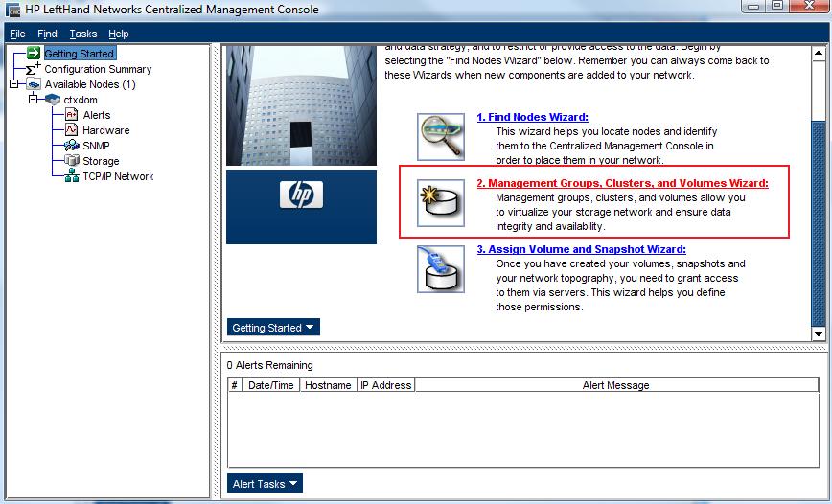Image resolution: width=832 pixels, height=504 pixels.
Task: Click the Date/Time column header
Action: click(270, 385)
